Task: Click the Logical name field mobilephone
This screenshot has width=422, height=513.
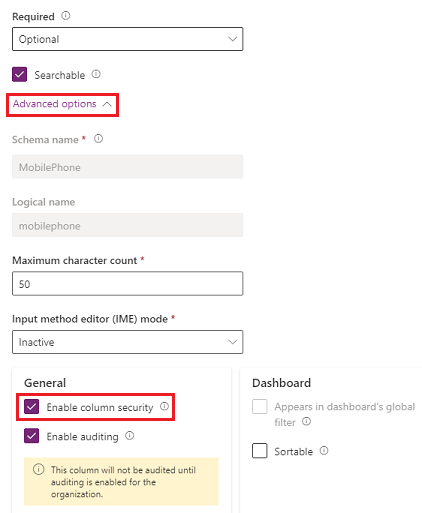Action: click(x=128, y=225)
